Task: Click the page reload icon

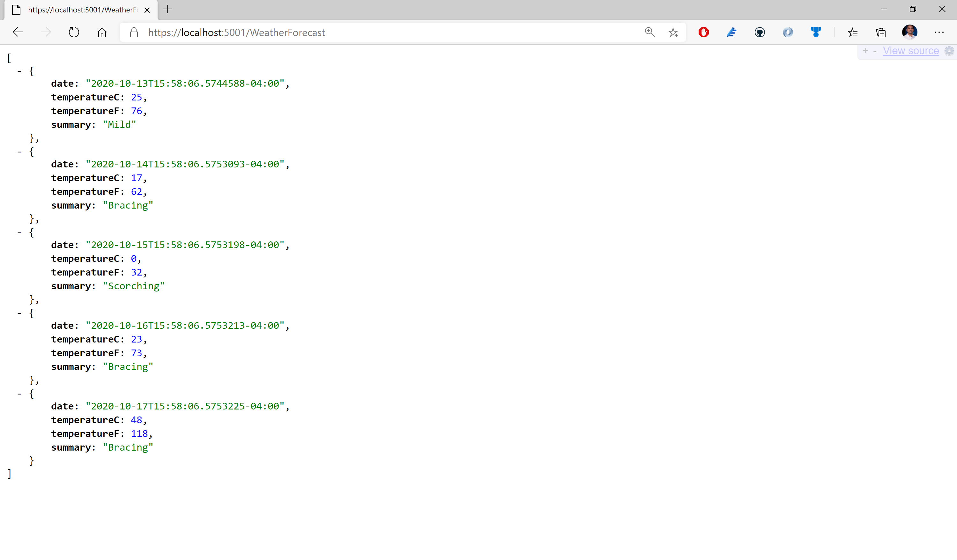Action: (74, 32)
